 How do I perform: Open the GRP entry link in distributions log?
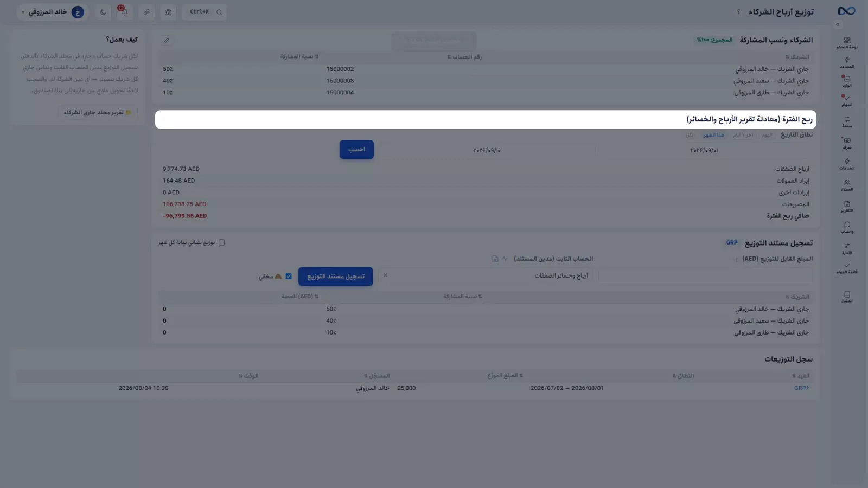point(801,388)
